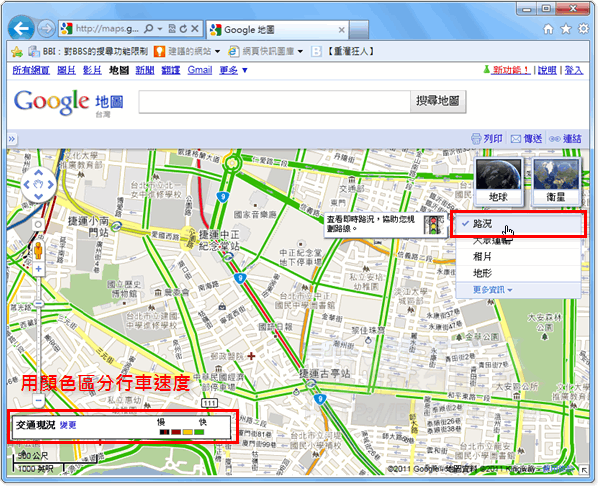Click the compatibility view icon in address bar
600x488 pixels.
(x=172, y=29)
